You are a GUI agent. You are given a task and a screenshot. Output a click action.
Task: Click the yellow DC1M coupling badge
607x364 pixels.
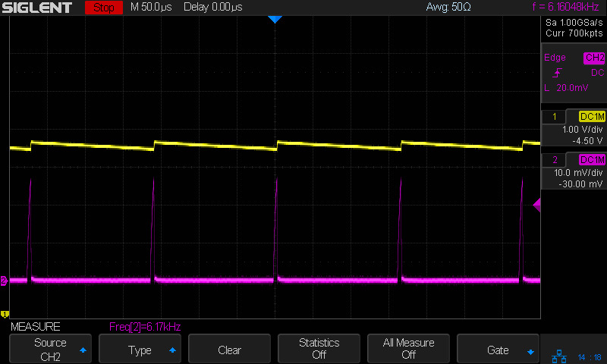(x=592, y=117)
